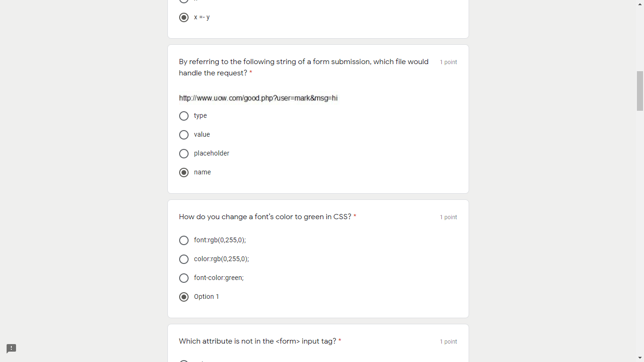Choose 'font-color:green;' answer option

(x=184, y=278)
